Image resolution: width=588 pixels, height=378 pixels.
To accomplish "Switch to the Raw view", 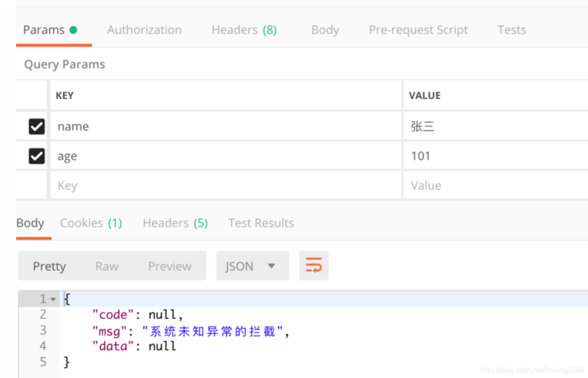I will [107, 266].
